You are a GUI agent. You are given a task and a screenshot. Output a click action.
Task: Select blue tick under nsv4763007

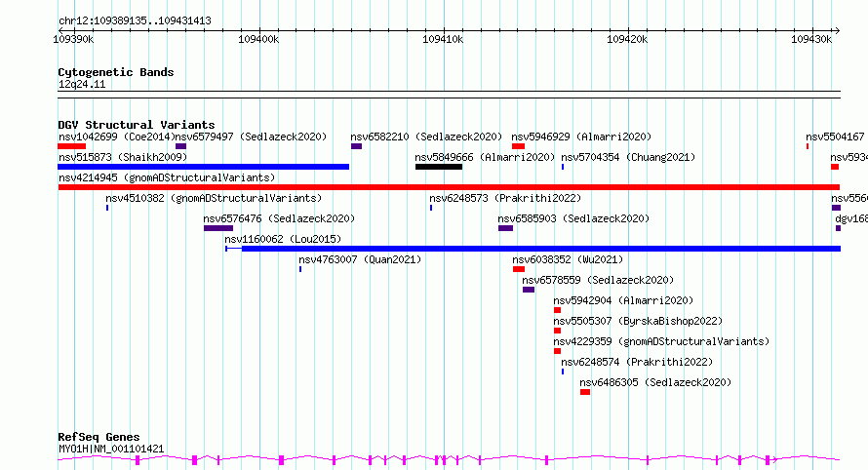(x=300, y=269)
